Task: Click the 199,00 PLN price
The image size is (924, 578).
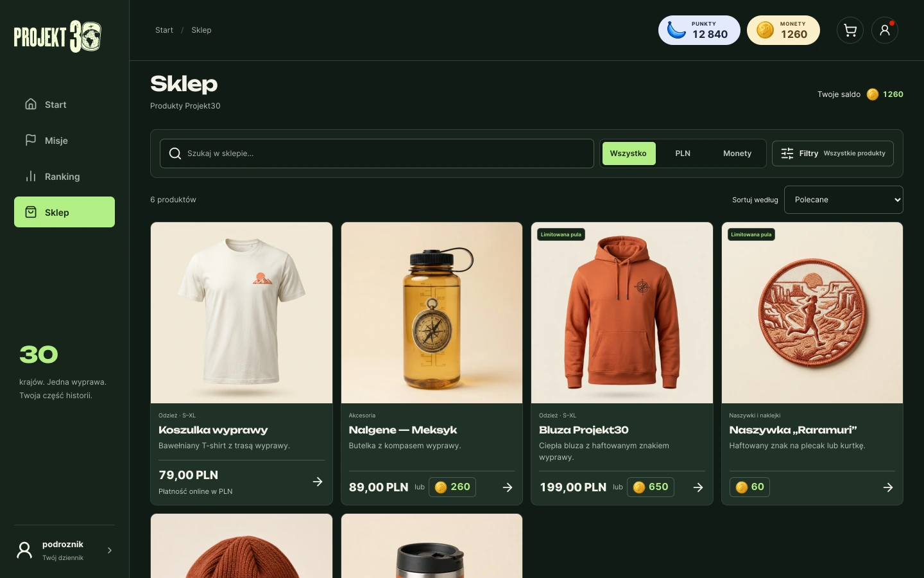Action: pos(573,487)
